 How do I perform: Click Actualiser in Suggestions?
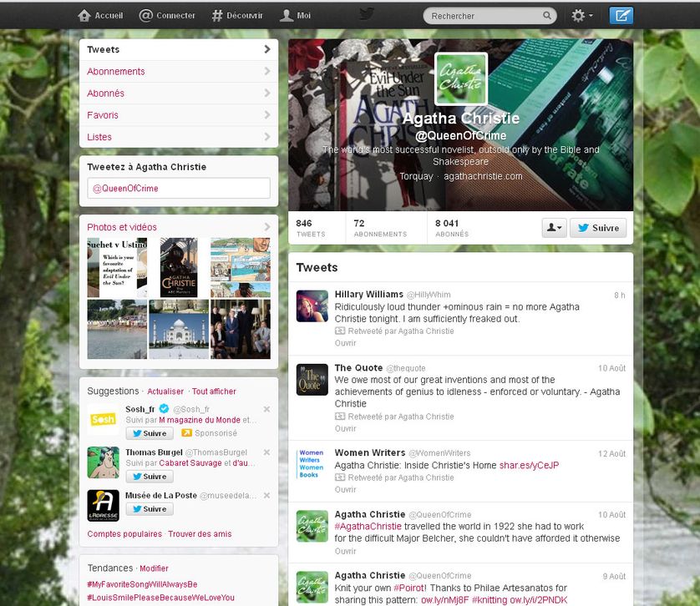coord(165,391)
